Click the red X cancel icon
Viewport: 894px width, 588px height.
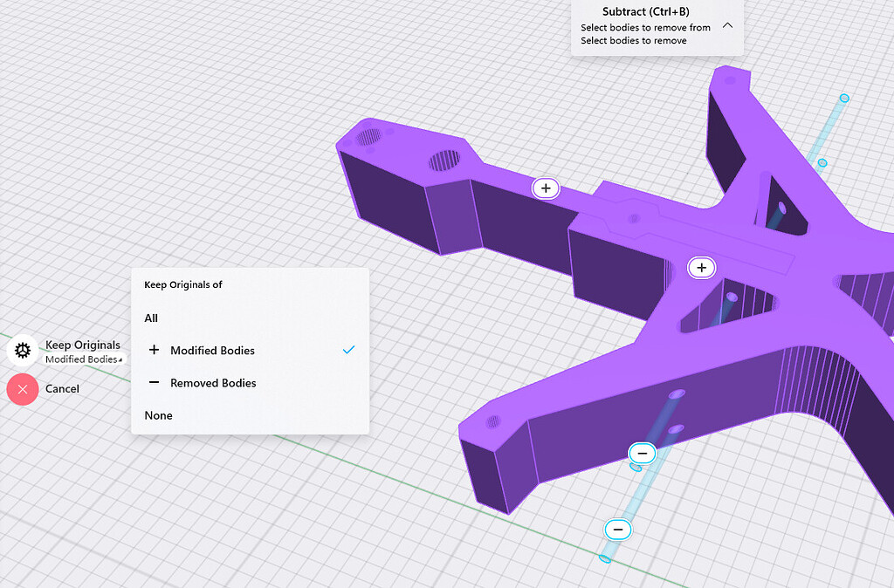23,389
